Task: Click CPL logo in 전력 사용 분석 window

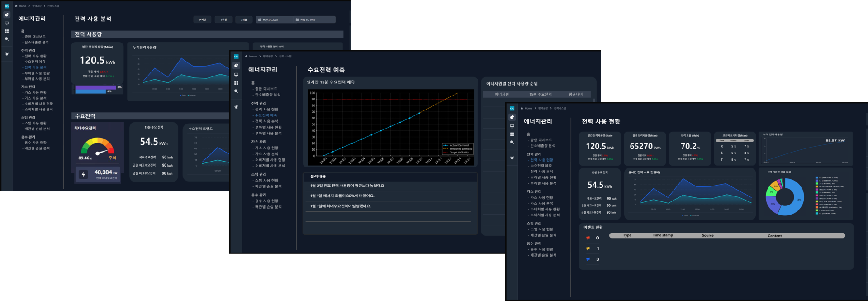Action: (x=7, y=6)
